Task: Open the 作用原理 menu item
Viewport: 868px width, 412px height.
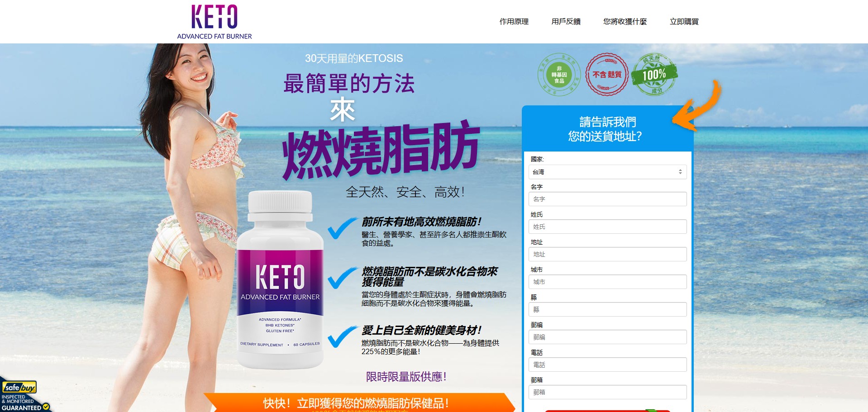Action: pos(514,21)
